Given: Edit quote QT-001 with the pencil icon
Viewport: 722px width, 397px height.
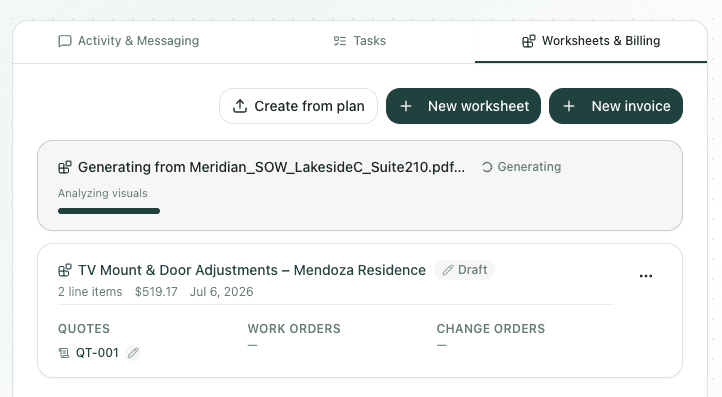Looking at the screenshot, I should 133,353.
